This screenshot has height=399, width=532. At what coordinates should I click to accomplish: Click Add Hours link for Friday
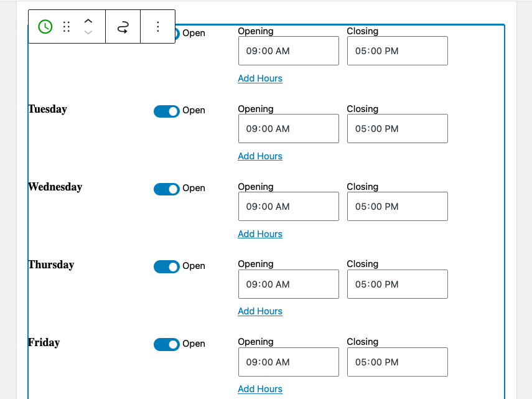(260, 389)
